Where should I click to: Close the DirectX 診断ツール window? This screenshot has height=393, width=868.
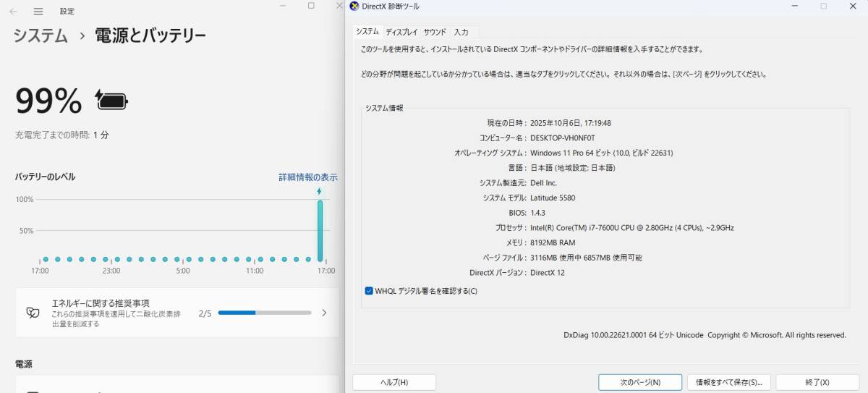tap(854, 6)
